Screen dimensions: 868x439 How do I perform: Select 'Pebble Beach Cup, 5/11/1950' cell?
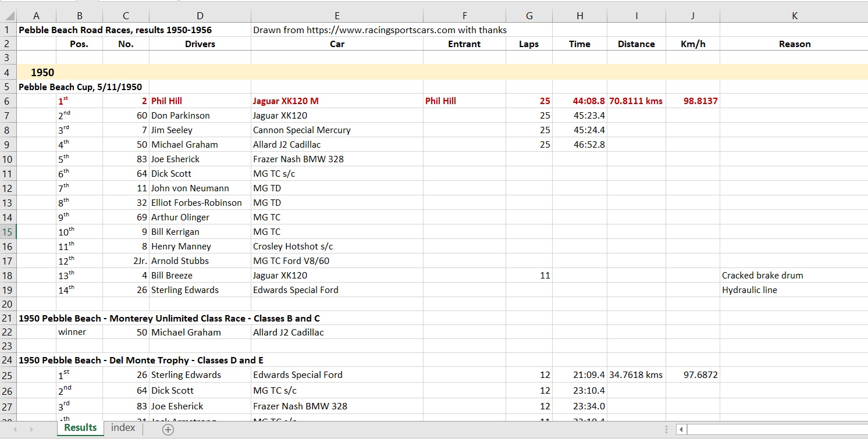pos(80,87)
